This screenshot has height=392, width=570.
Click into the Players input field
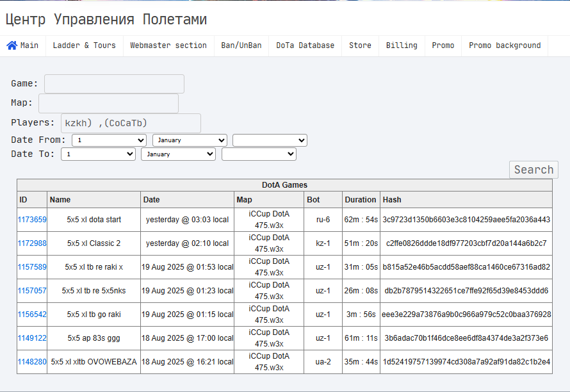131,123
